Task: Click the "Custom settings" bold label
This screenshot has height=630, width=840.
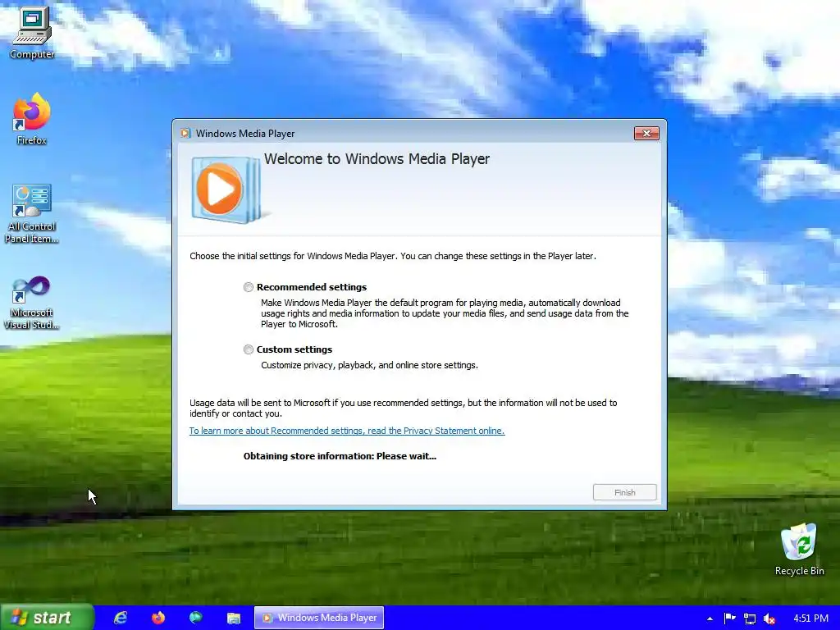Action: [294, 349]
